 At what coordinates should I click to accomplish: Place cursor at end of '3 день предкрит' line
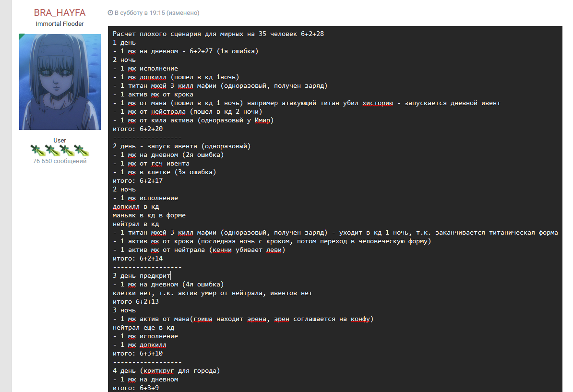click(x=170, y=276)
